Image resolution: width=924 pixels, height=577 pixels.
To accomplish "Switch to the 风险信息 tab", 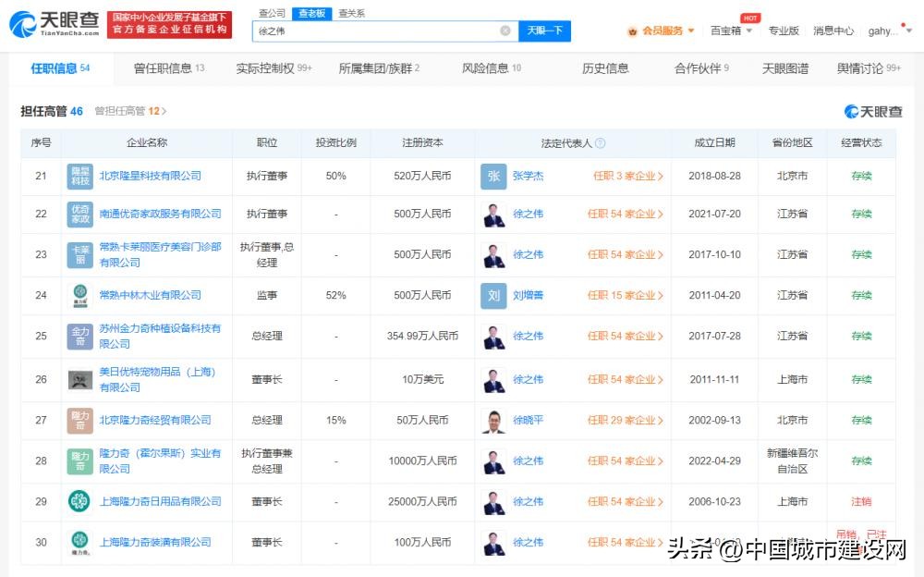I will (x=491, y=68).
